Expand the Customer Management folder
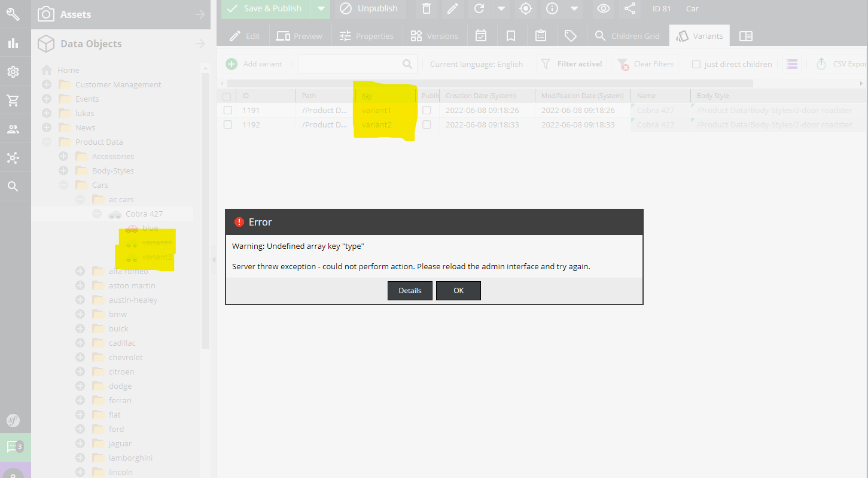Viewport: 868px width, 478px height. (x=47, y=84)
